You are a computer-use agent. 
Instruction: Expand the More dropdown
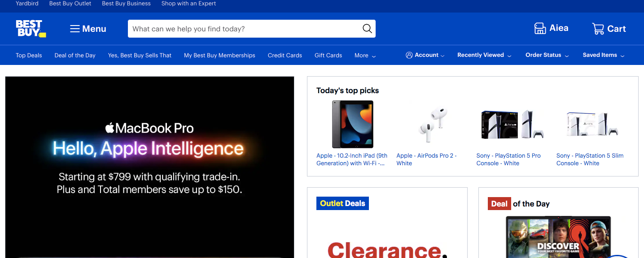coord(365,56)
